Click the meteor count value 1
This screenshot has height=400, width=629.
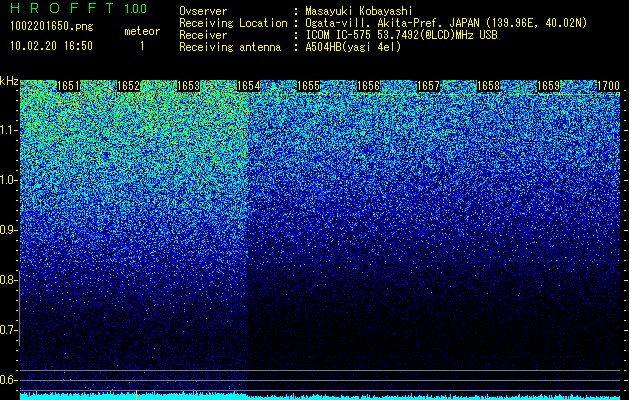142,46
